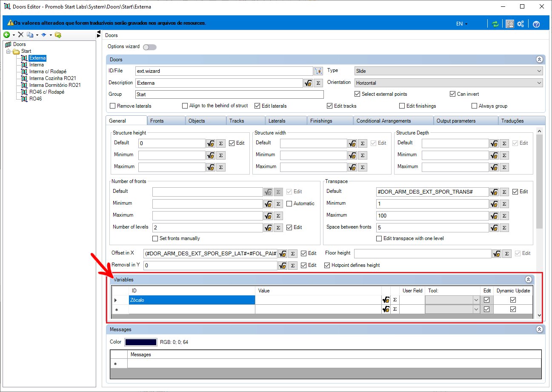Viewport: 552px width, 392px height.
Task: Open the Type dropdown showing Slide
Action: 449,71
